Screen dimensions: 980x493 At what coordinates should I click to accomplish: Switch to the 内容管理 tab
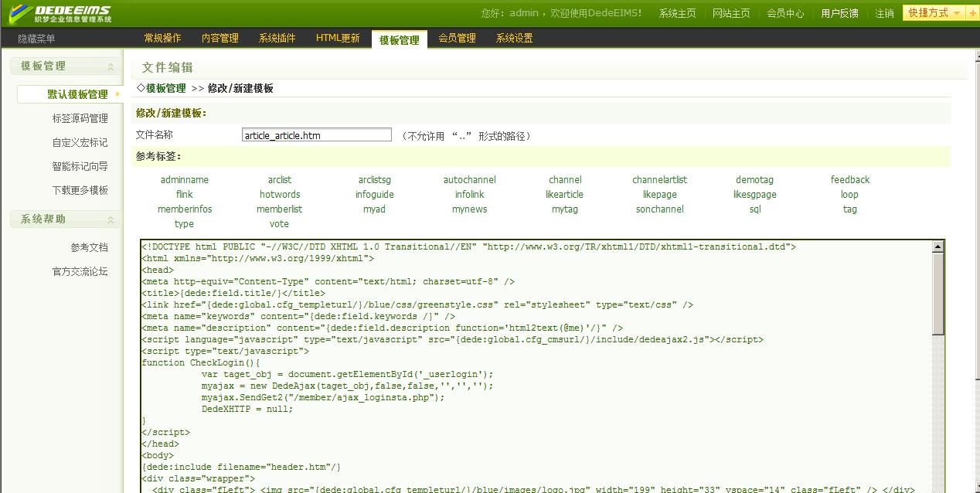[x=219, y=38]
